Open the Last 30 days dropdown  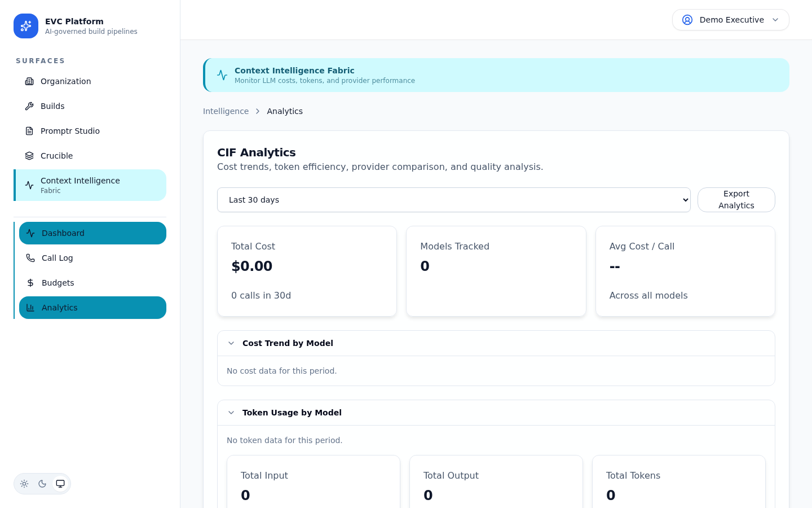pyautogui.click(x=454, y=200)
